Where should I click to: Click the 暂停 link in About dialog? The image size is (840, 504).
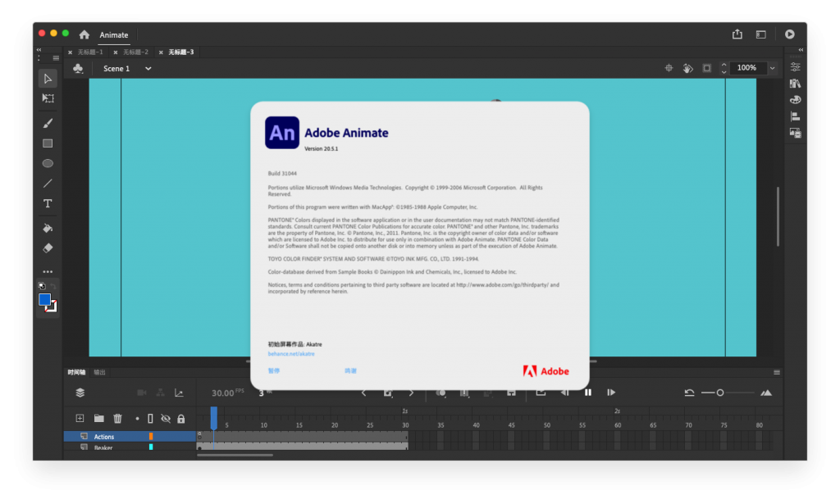click(274, 370)
